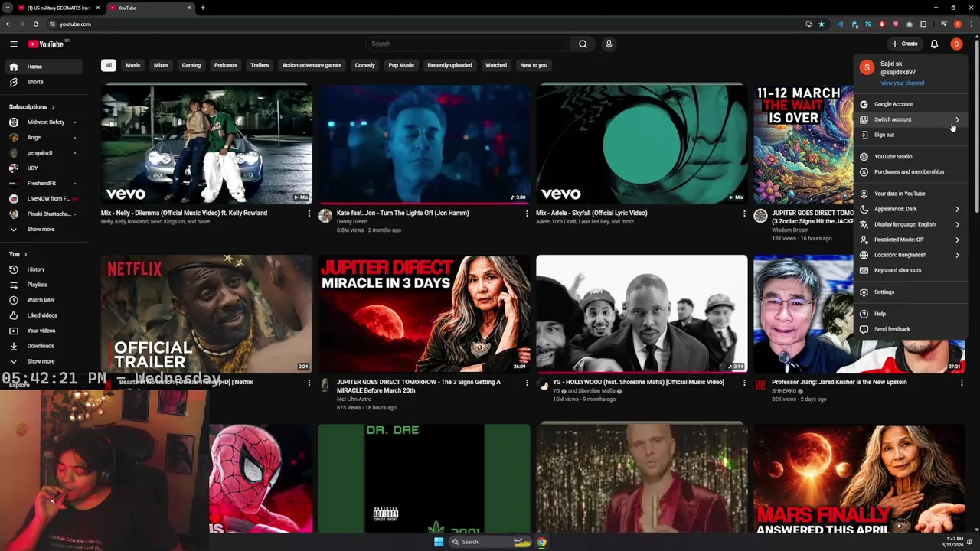The width and height of the screenshot is (980, 551).
Task: Expand Appearance: Dark options
Action: click(x=910, y=209)
